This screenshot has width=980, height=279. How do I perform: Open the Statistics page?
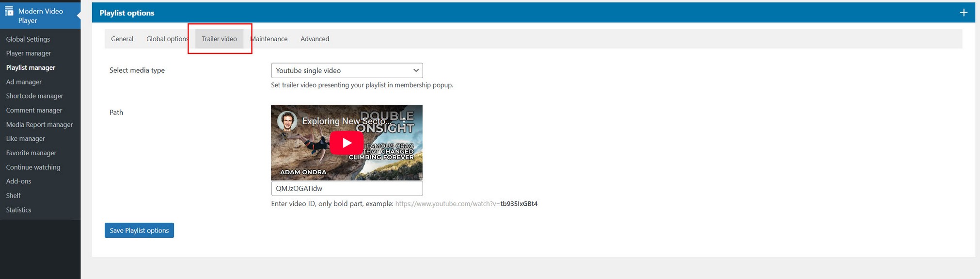(x=18, y=210)
